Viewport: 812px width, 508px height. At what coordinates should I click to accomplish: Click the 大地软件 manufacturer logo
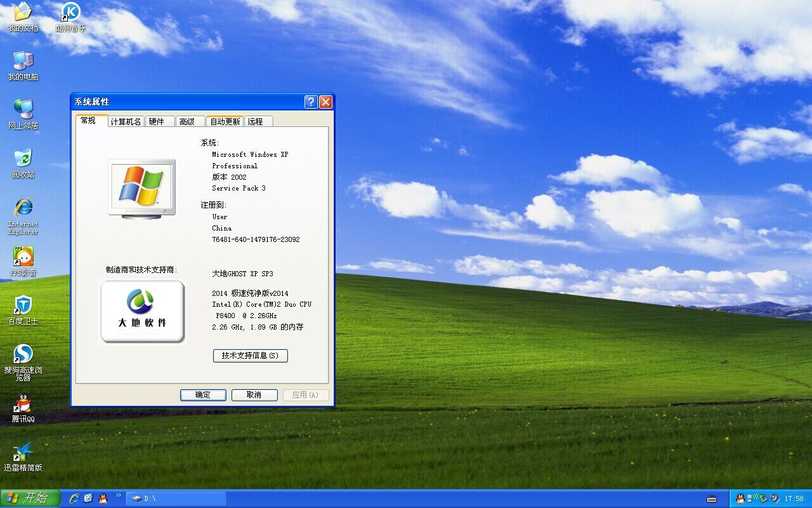[143, 312]
